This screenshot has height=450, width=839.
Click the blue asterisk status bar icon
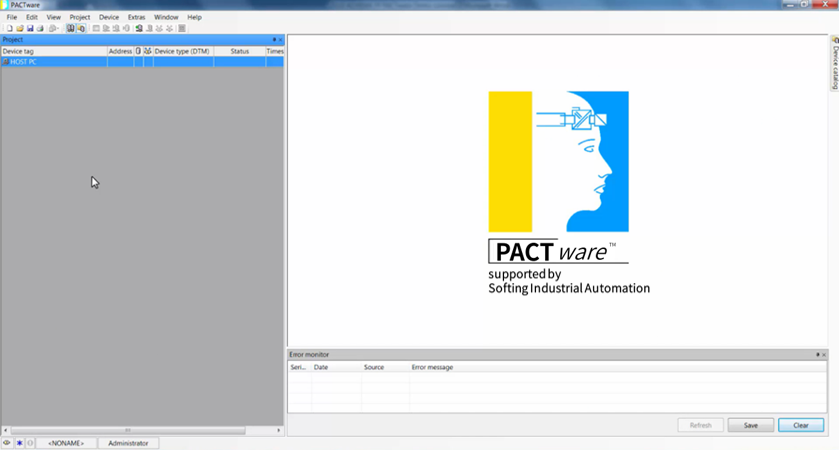click(19, 443)
